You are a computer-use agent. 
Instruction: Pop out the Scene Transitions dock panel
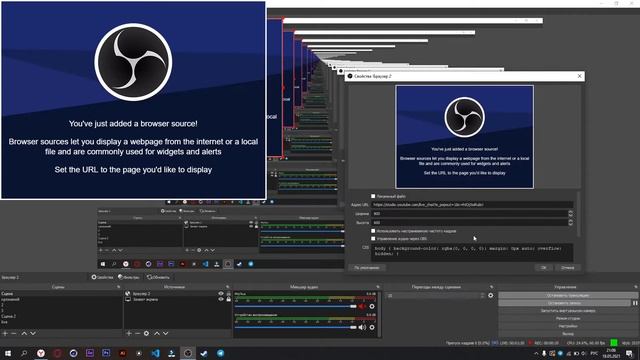click(491, 287)
